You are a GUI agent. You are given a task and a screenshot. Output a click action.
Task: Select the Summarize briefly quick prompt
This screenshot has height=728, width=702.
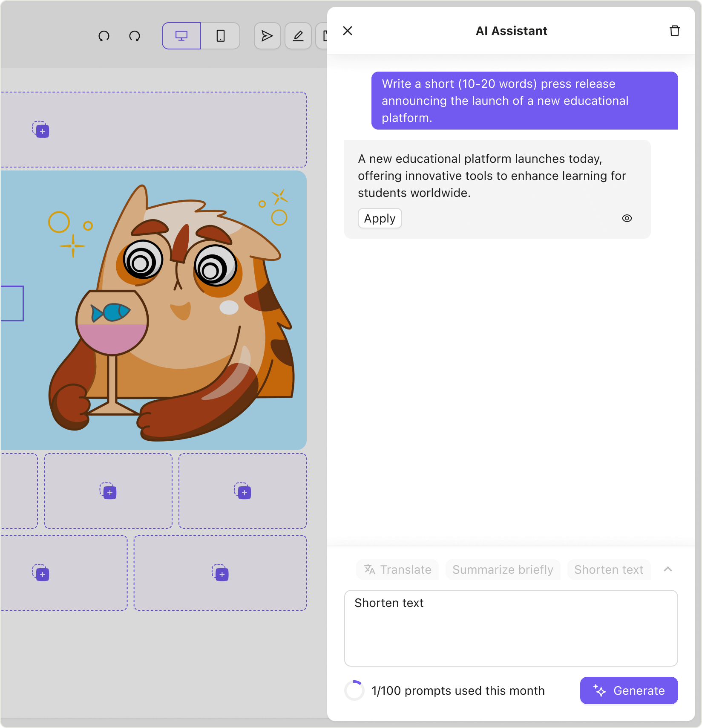coord(503,569)
